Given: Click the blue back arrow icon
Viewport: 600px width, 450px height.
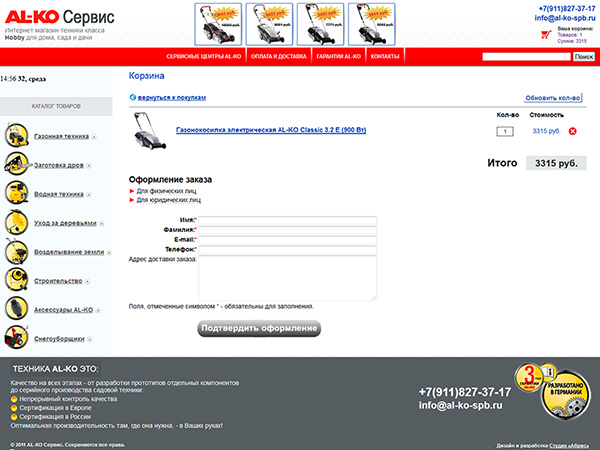Looking at the screenshot, I should pos(132,97).
